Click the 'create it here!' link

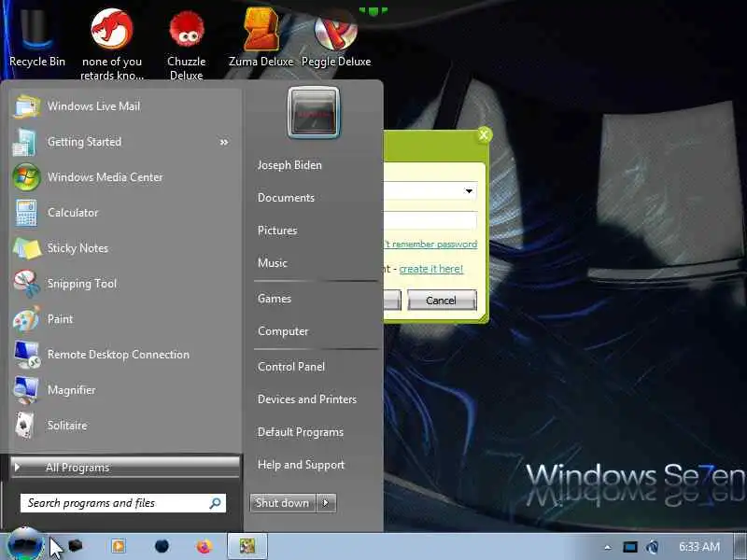point(430,269)
